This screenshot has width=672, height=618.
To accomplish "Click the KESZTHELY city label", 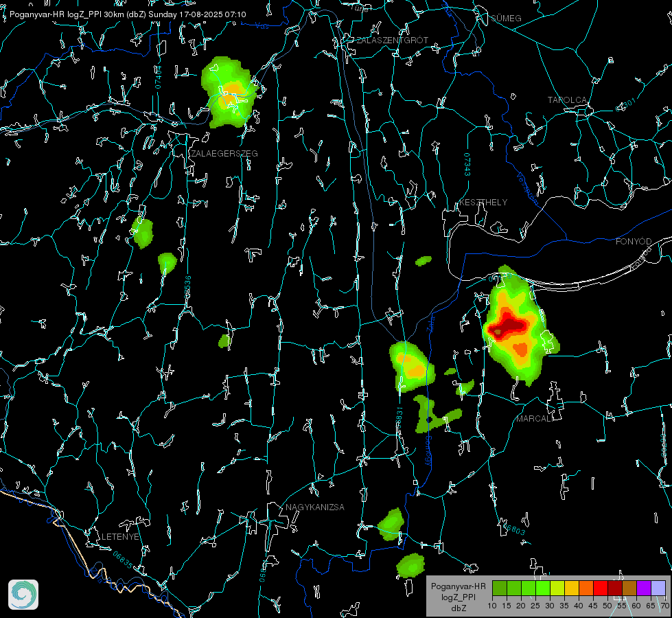I will tap(483, 202).
